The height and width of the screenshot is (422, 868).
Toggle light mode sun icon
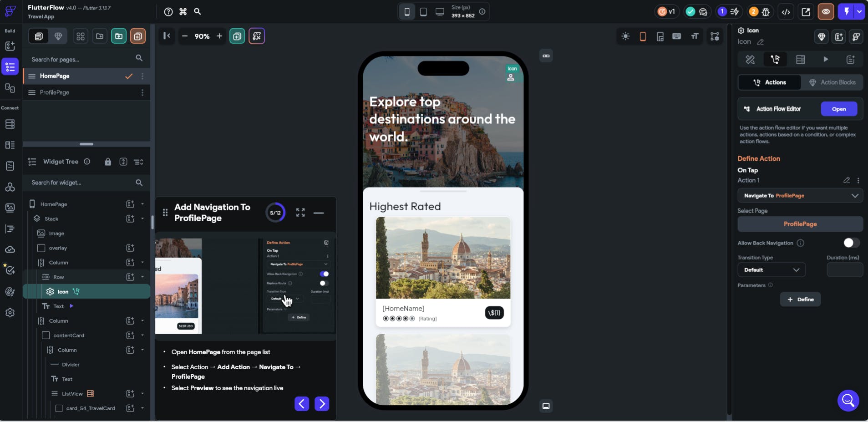625,36
